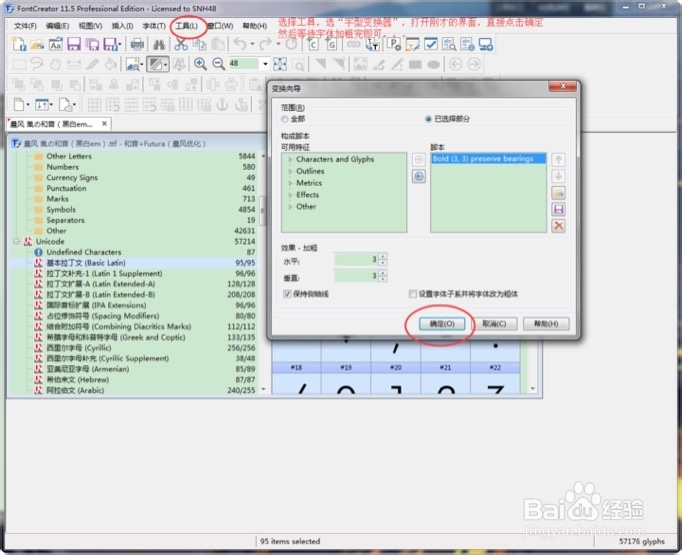
Task: Click the Redo arrow icon
Action: click(x=265, y=44)
